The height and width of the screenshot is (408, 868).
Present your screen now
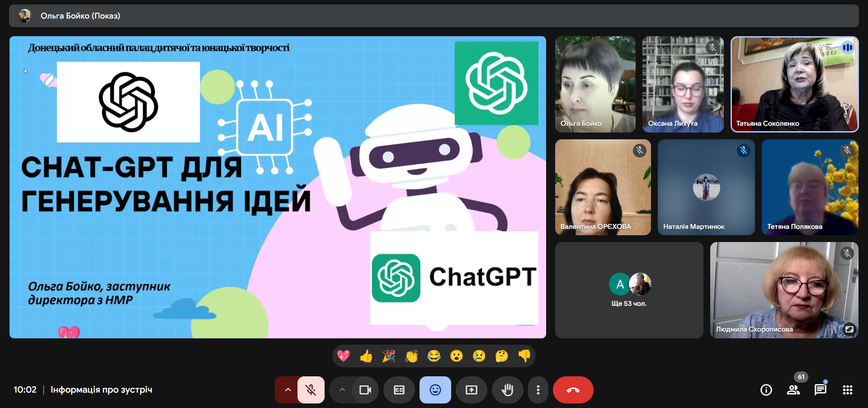pos(472,390)
